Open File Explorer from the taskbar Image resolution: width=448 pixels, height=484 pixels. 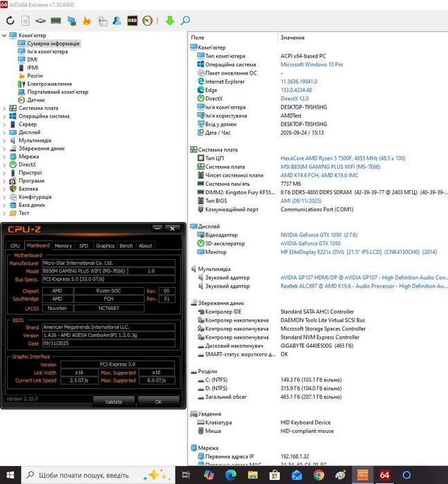(x=253, y=475)
